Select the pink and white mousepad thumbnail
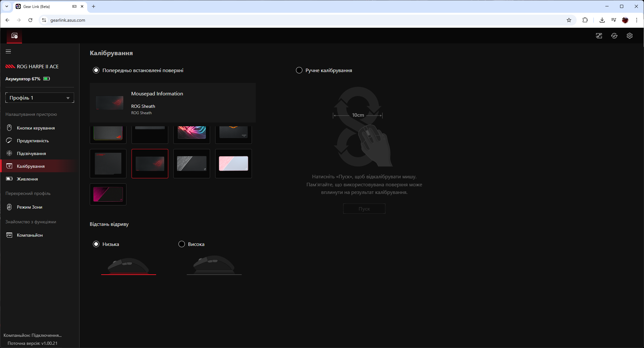 (233, 163)
